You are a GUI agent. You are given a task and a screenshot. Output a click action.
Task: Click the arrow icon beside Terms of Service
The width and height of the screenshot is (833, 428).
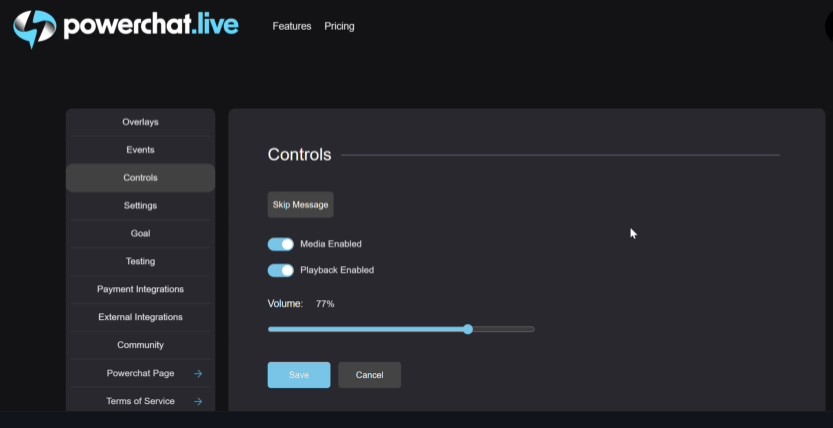coord(198,401)
